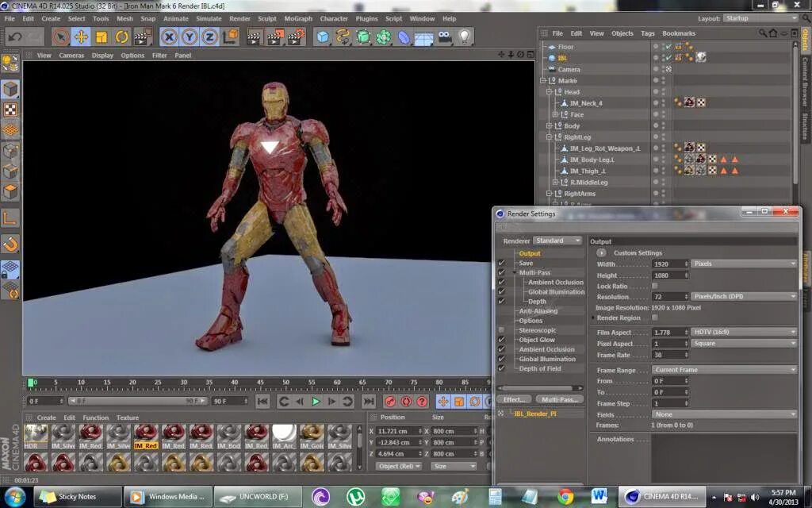Add a Light bulb object icon

tap(465, 37)
